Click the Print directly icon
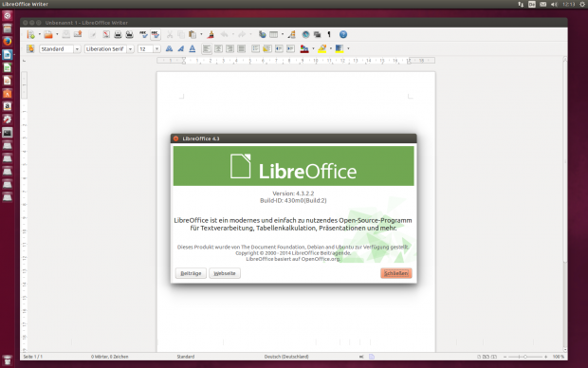Viewport: 588px width, 368px height. (x=118, y=34)
